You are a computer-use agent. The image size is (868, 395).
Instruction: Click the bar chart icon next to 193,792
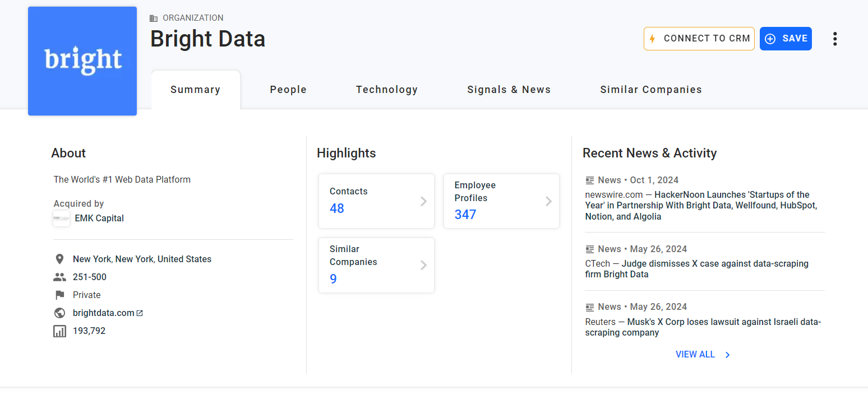tap(59, 331)
